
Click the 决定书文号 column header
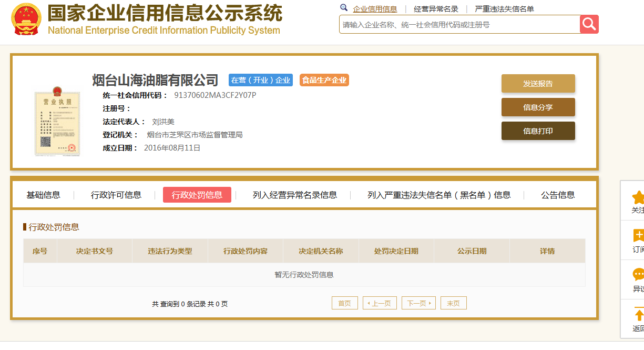click(95, 251)
